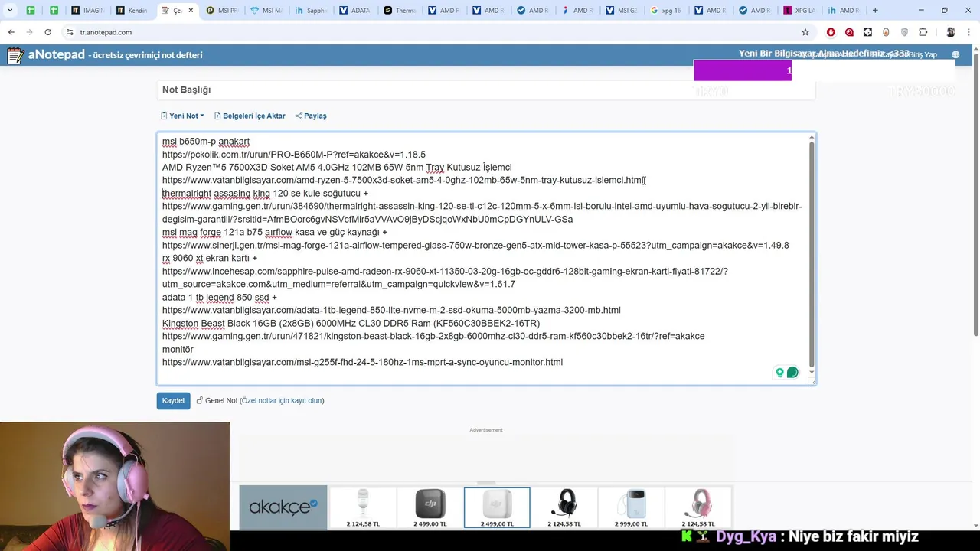Click the note text area scrollbar
This screenshot has width=980, height=551.
pyautogui.click(x=812, y=256)
